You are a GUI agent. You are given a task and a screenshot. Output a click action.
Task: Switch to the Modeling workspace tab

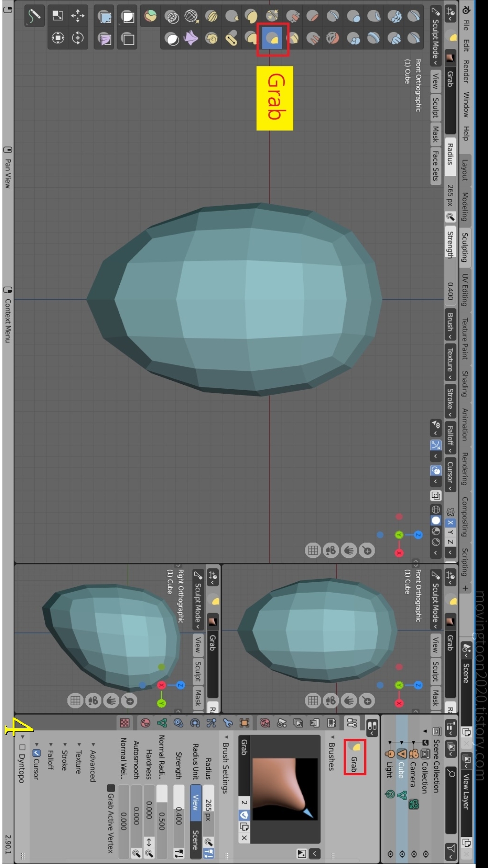(465, 207)
